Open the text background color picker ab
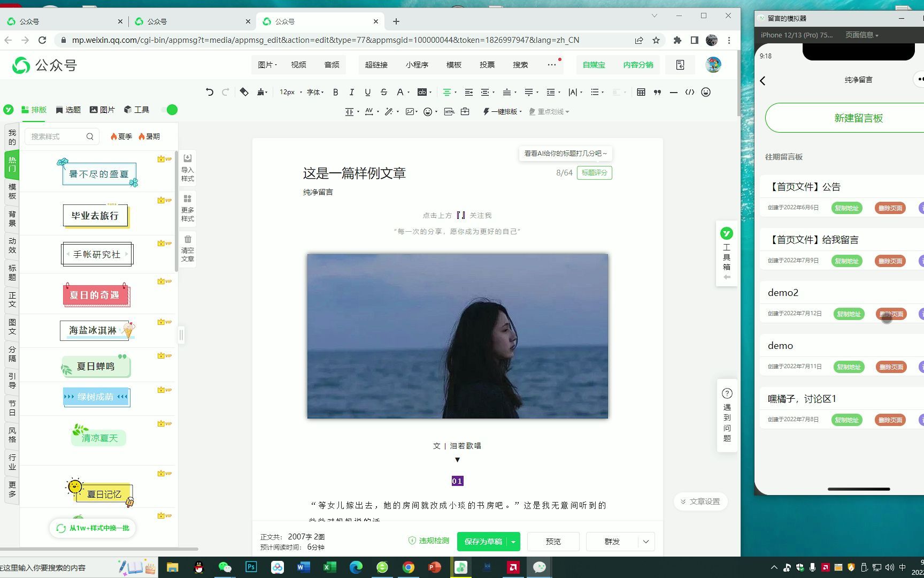The image size is (924, 578). (424, 92)
